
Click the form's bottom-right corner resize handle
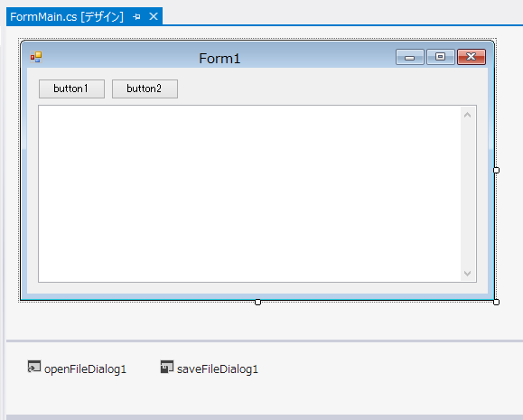tap(496, 302)
